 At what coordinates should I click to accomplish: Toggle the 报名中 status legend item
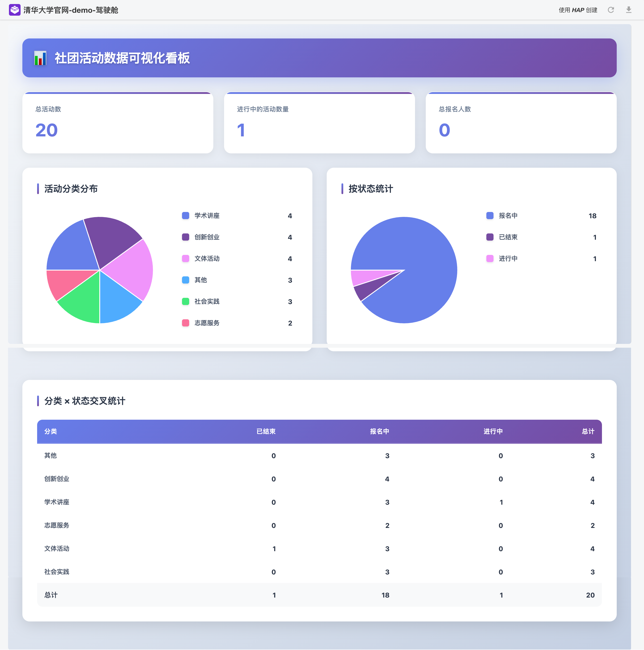click(x=508, y=216)
